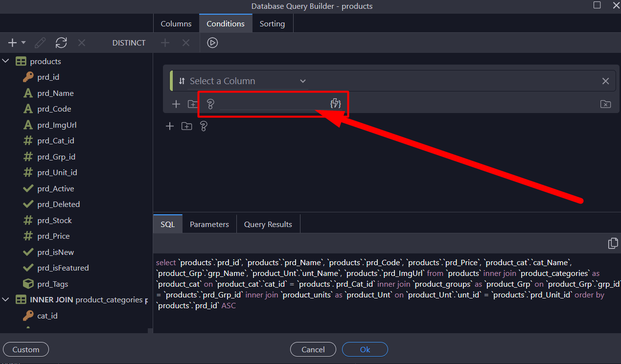Edit the query with the pencil icon
621x364 pixels.
40,43
